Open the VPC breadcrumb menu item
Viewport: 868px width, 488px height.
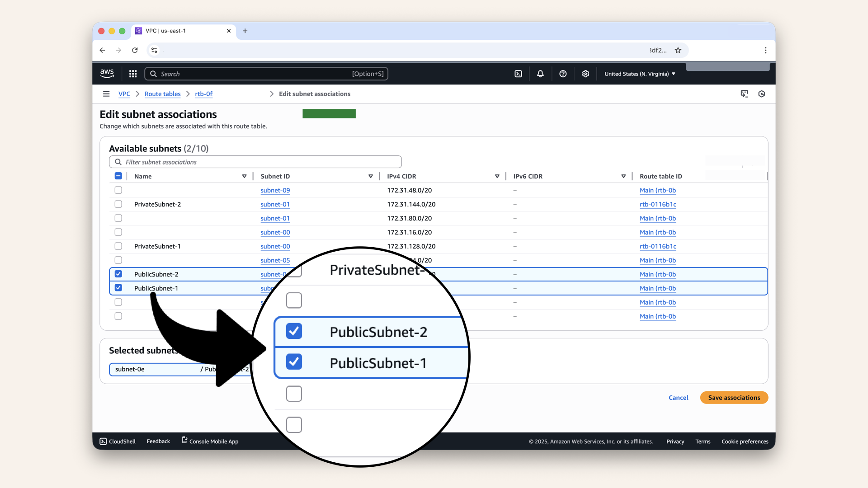124,94
